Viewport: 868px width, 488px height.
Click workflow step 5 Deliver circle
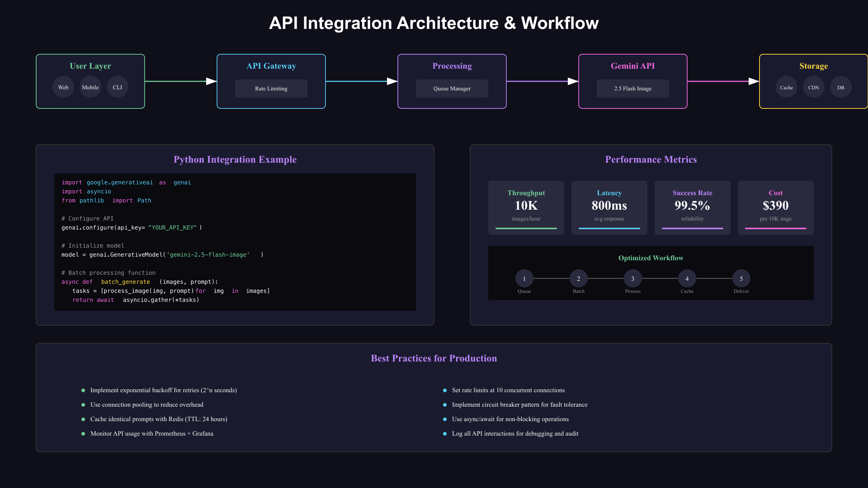[741, 278]
